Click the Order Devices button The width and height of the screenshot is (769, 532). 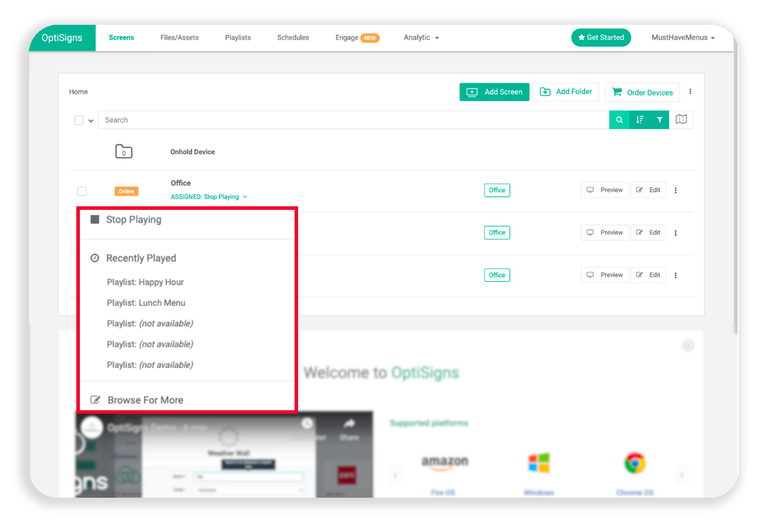pyautogui.click(x=642, y=92)
